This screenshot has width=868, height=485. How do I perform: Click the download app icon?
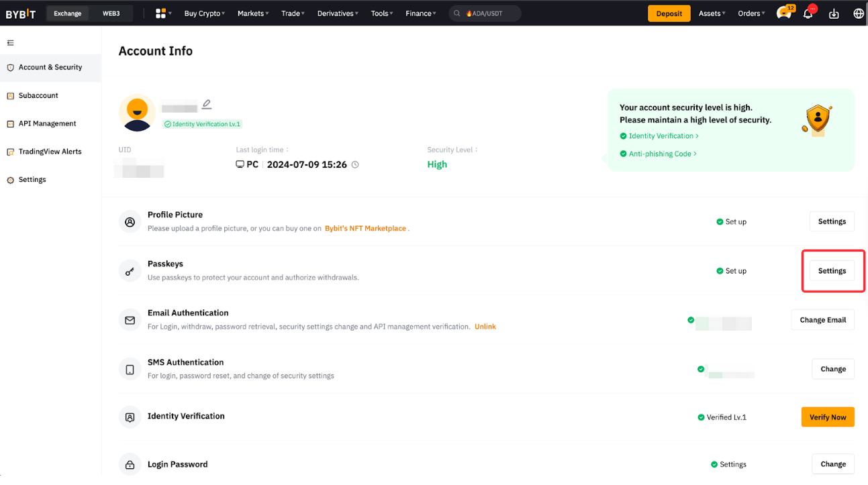coord(834,13)
